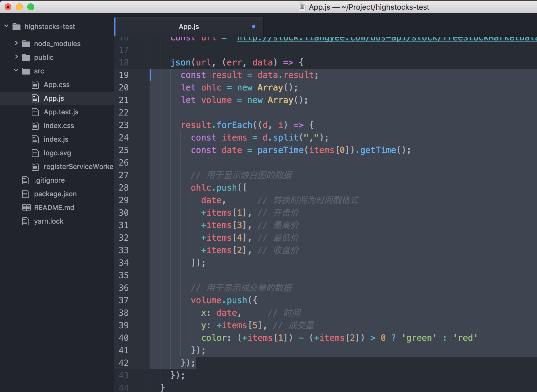This screenshot has height=392, width=537.
Task: Click line number 23 in gutter
Action: point(124,125)
